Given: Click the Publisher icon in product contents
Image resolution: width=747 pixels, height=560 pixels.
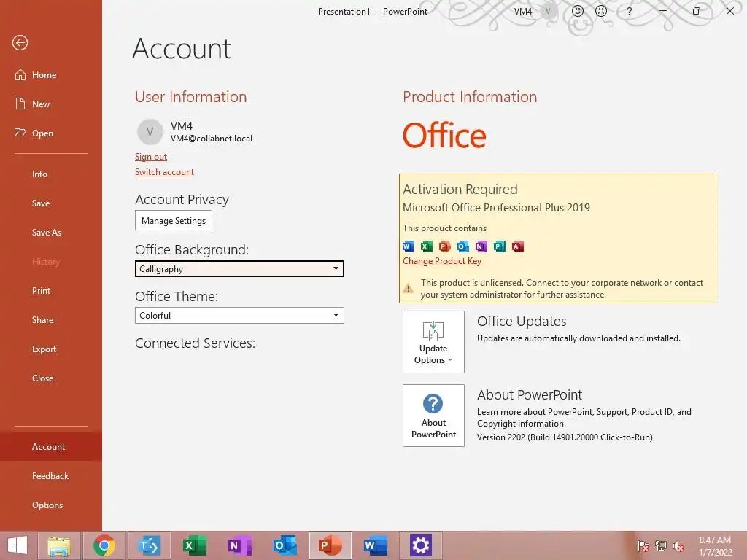Looking at the screenshot, I should (499, 246).
